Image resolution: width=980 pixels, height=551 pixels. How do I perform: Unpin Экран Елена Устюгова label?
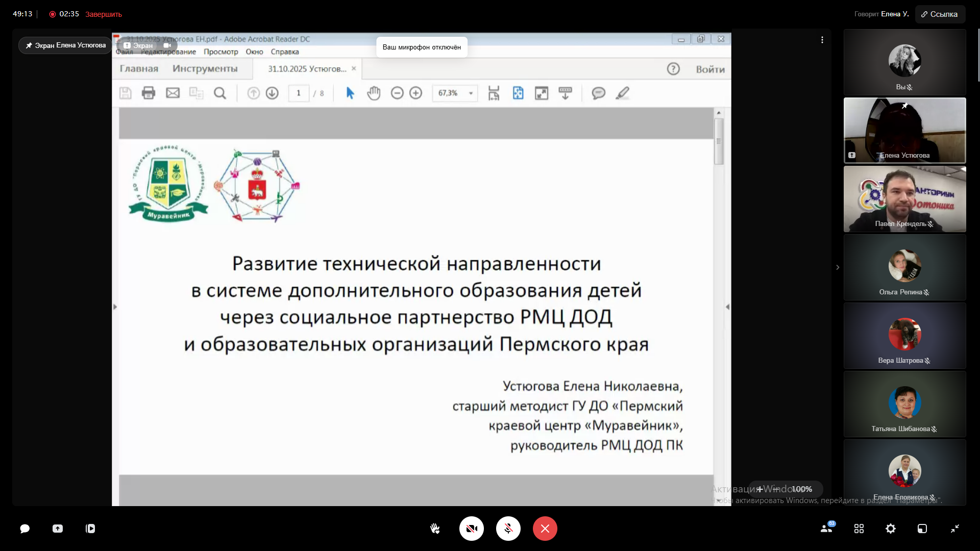(65, 45)
